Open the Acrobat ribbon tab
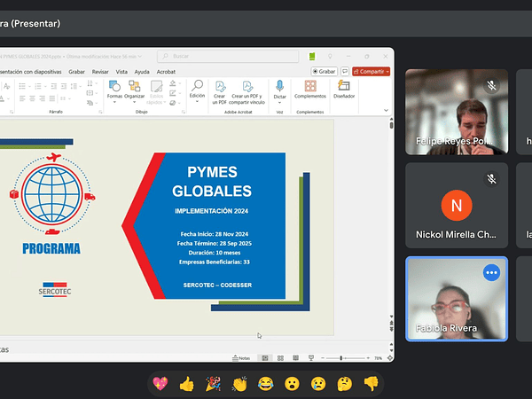This screenshot has width=532, height=399. pyautogui.click(x=166, y=71)
